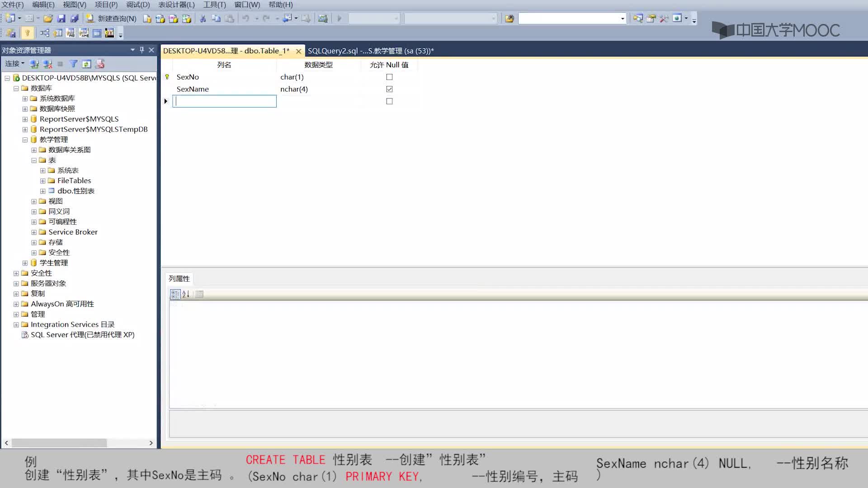The image size is (868, 488).
Task: Click the Relationships icon in table designer toolbar
Action: pyautogui.click(x=44, y=33)
